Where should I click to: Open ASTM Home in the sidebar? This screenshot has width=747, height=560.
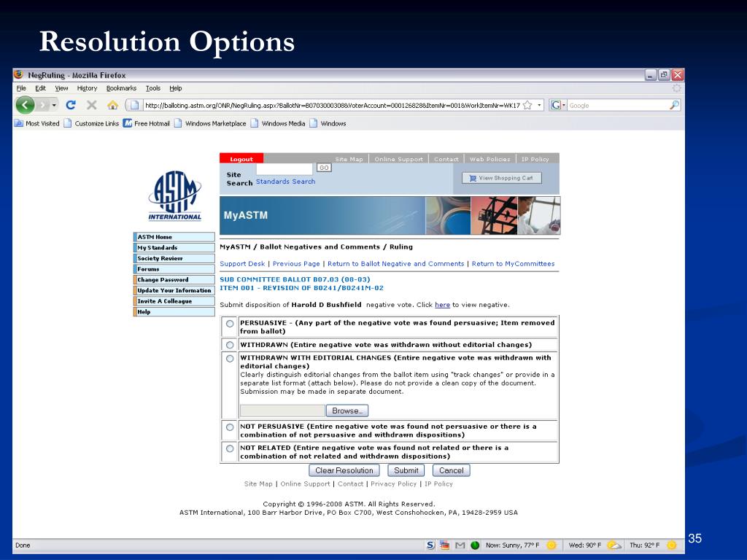click(174, 237)
